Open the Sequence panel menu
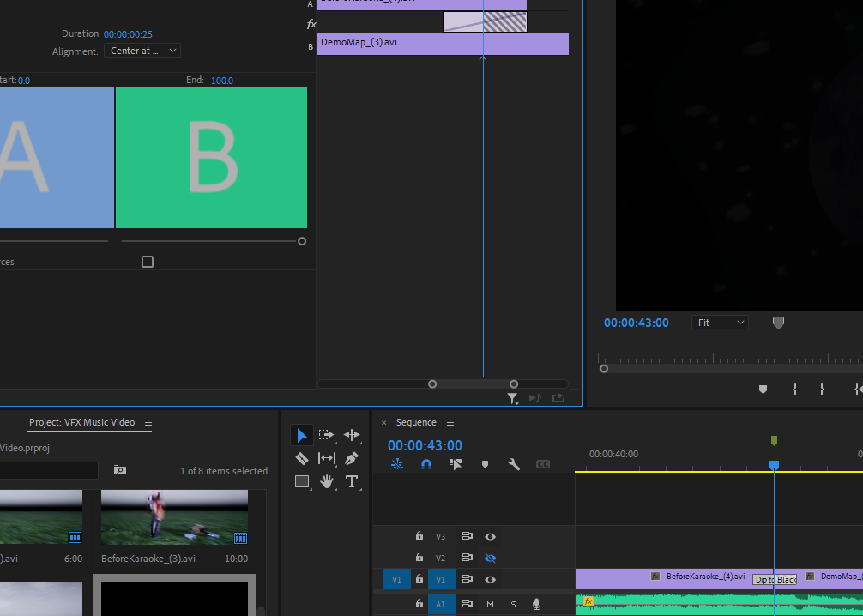 (x=450, y=422)
